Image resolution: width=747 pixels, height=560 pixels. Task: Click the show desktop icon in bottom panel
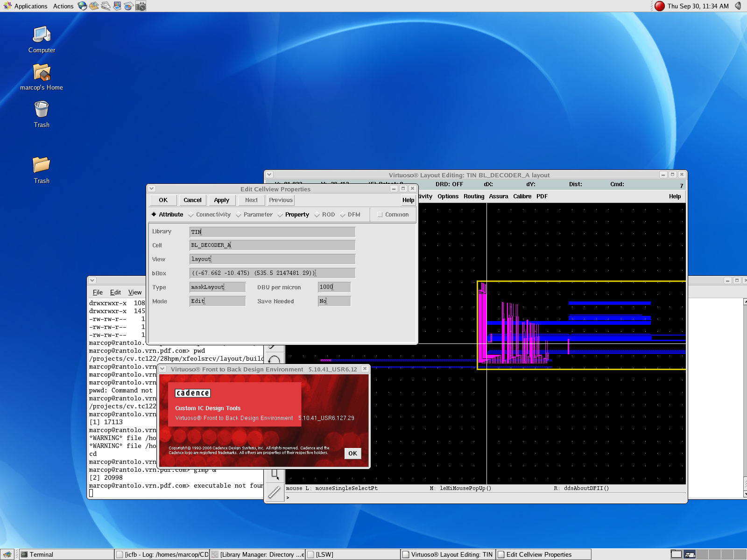click(7, 554)
